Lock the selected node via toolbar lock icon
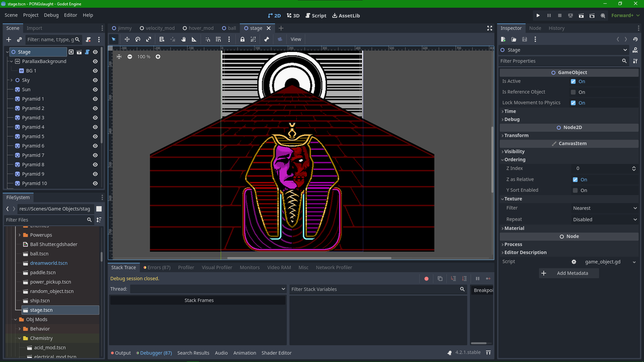This screenshot has width=644, height=362. click(242, 39)
